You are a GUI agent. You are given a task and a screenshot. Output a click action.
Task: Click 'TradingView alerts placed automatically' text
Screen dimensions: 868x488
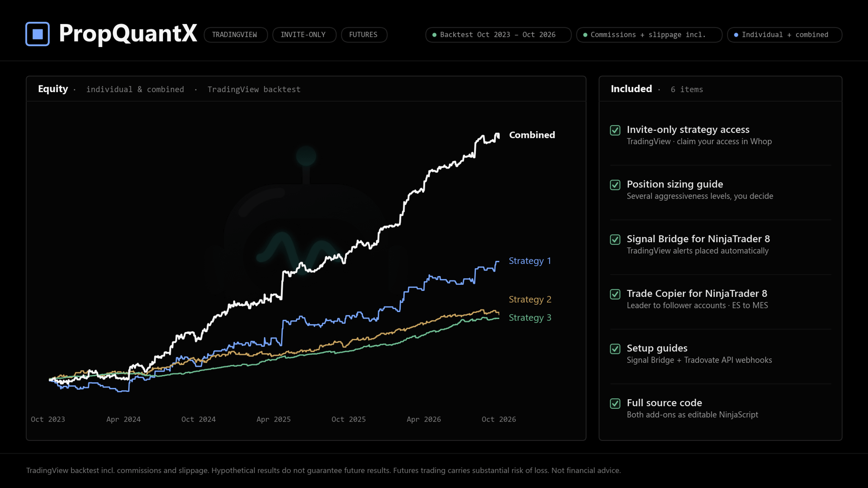tap(697, 251)
